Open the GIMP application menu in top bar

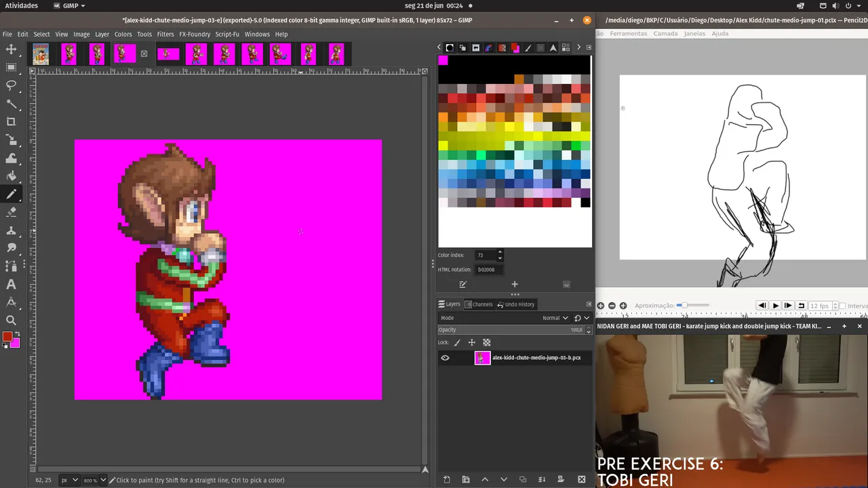pyautogui.click(x=69, y=5)
